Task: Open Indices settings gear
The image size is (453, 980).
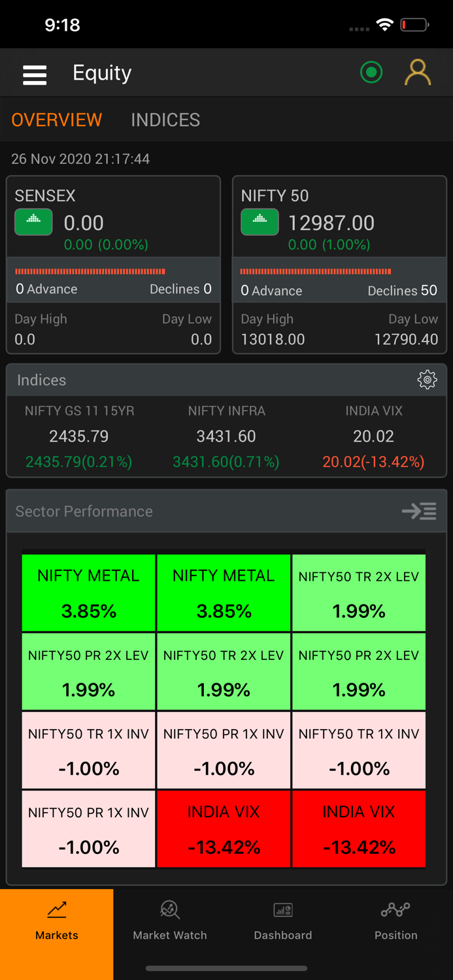Action: 427,379
